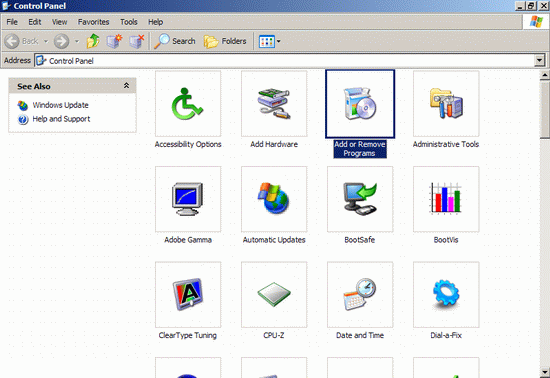This screenshot has height=378, width=550.
Task: Open the Favorites menu
Action: pyautogui.click(x=94, y=22)
